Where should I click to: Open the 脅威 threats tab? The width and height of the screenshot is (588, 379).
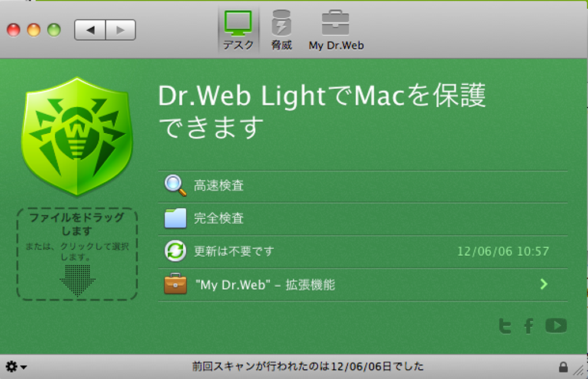click(281, 30)
